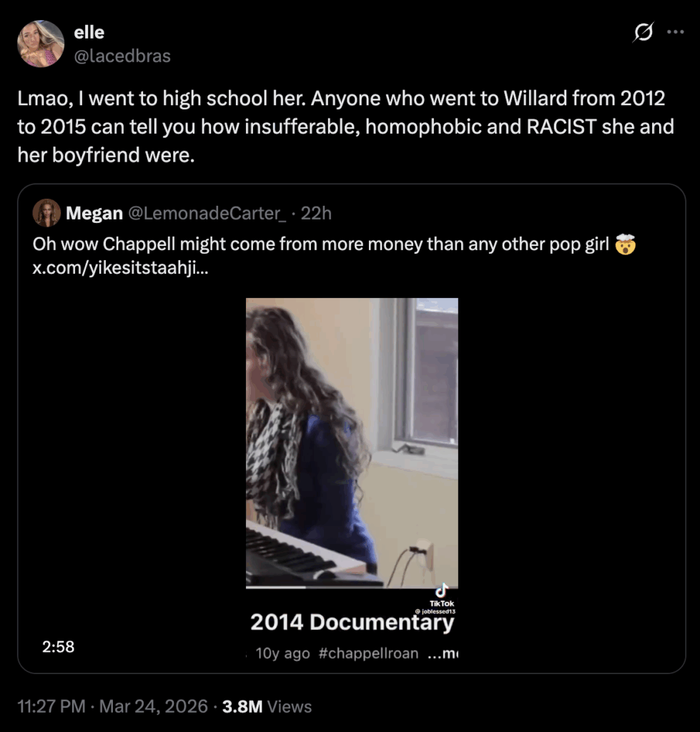Viewport: 700px width, 732px height.
Task: Click the exploding head emoji
Action: [x=625, y=244]
